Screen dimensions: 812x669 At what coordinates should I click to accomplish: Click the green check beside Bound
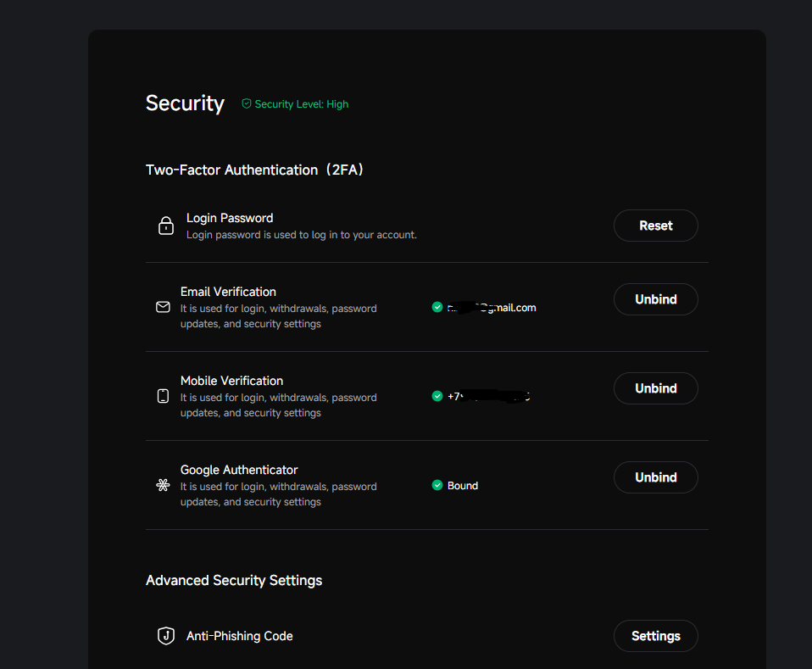point(437,485)
